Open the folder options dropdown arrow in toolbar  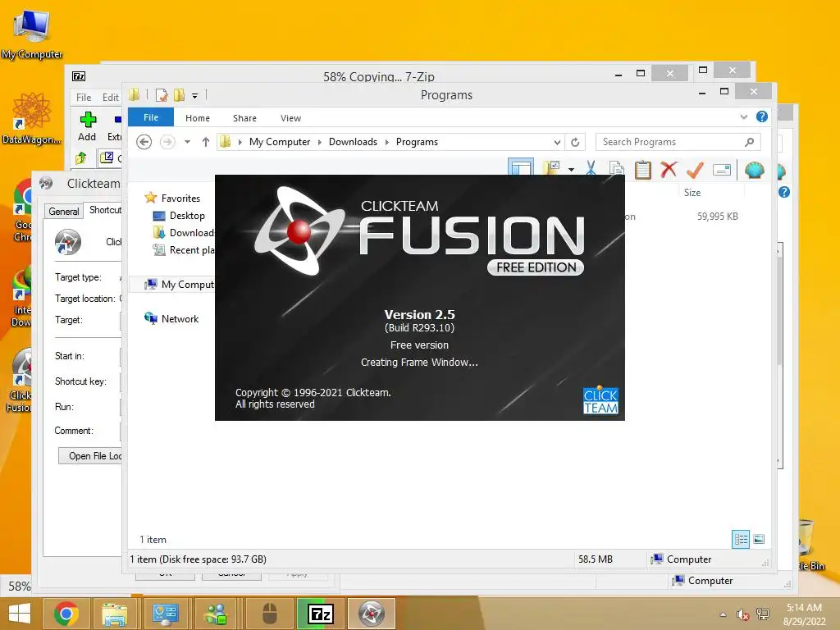click(572, 170)
